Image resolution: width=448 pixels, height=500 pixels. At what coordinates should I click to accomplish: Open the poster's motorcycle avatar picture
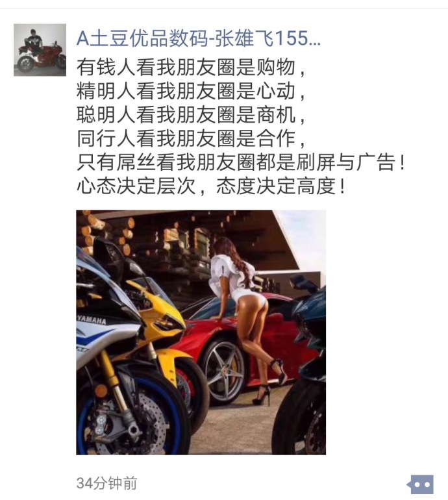click(40, 50)
